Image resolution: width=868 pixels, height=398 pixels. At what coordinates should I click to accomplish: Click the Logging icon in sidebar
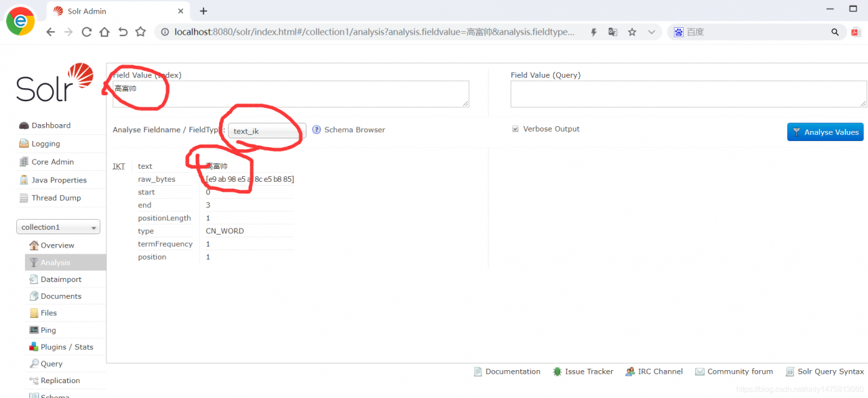24,144
